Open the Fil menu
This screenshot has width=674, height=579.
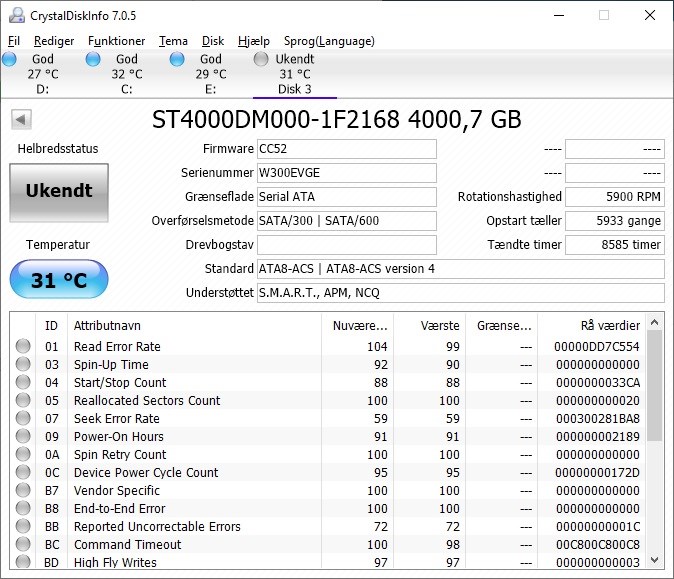click(x=14, y=41)
